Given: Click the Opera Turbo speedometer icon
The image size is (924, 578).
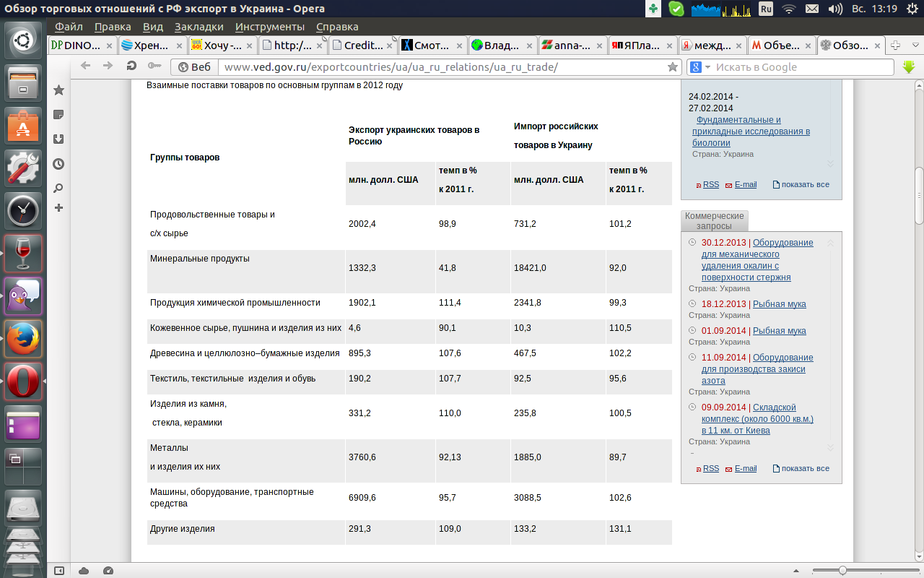Looking at the screenshot, I should pos(108,570).
